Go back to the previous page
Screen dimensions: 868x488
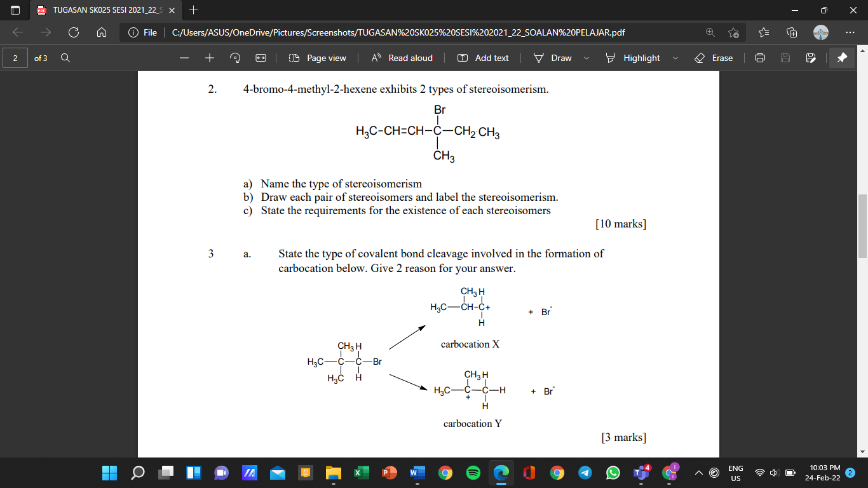17,32
